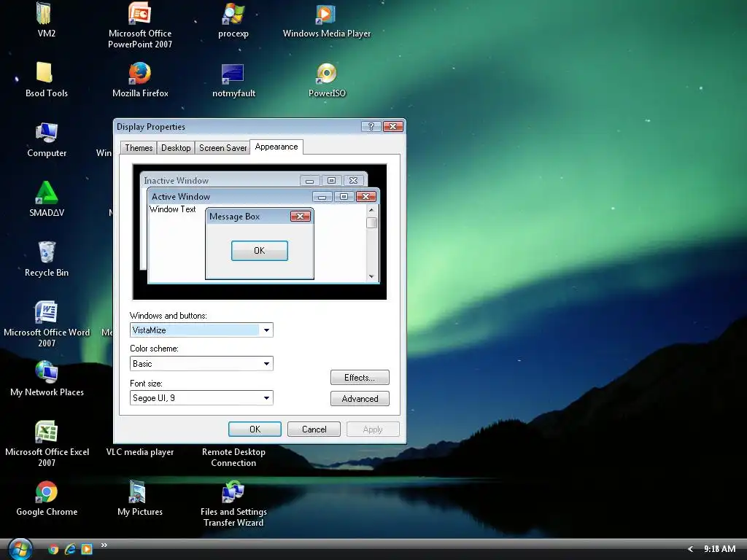Click the Window Text preview label
The height and width of the screenshot is (560, 747).
(172, 209)
